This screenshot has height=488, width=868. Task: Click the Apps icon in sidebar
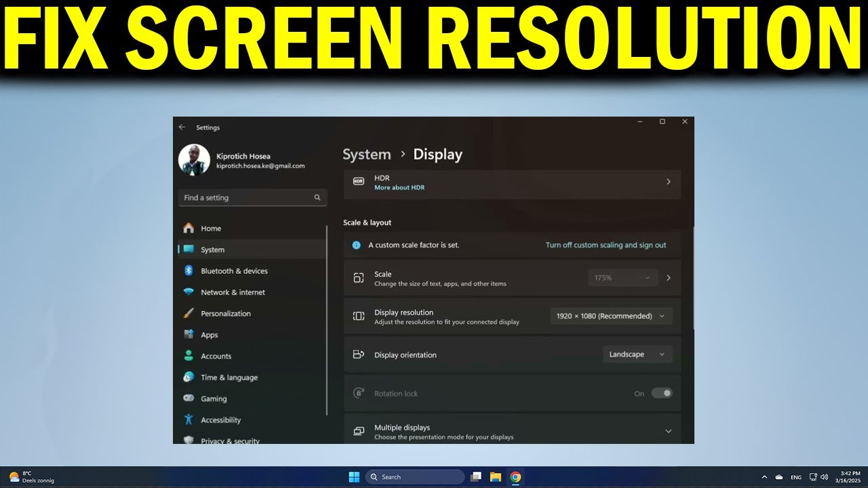pyautogui.click(x=189, y=335)
